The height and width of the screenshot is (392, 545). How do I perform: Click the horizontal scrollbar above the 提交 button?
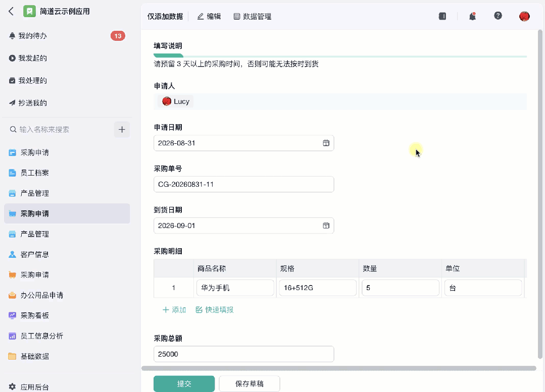pos(339,368)
